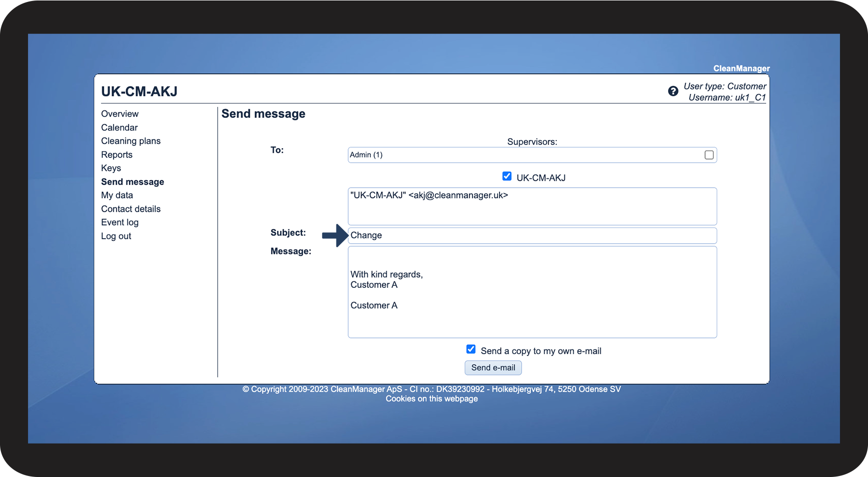Click the copyright notice text
The image size is (868, 477).
(x=432, y=390)
